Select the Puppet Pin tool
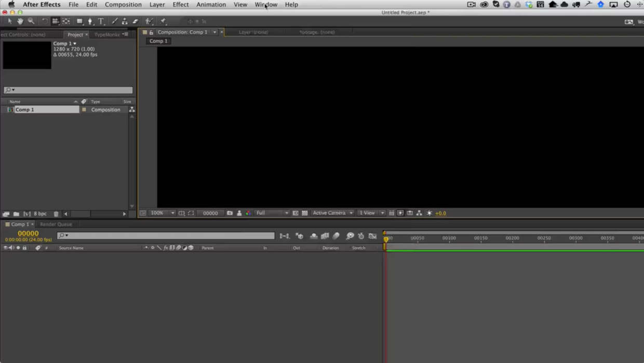 163,21
